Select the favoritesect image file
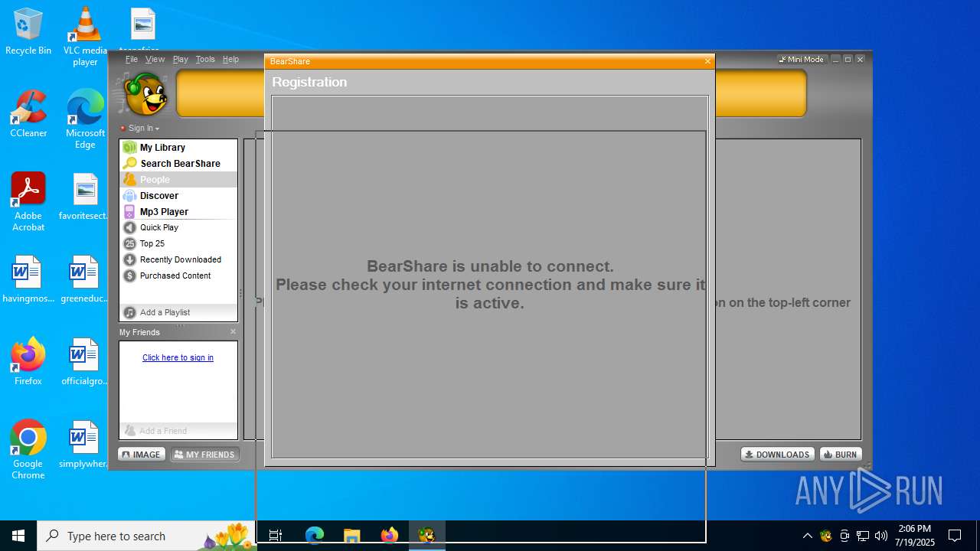The height and width of the screenshot is (551, 980). [x=85, y=197]
